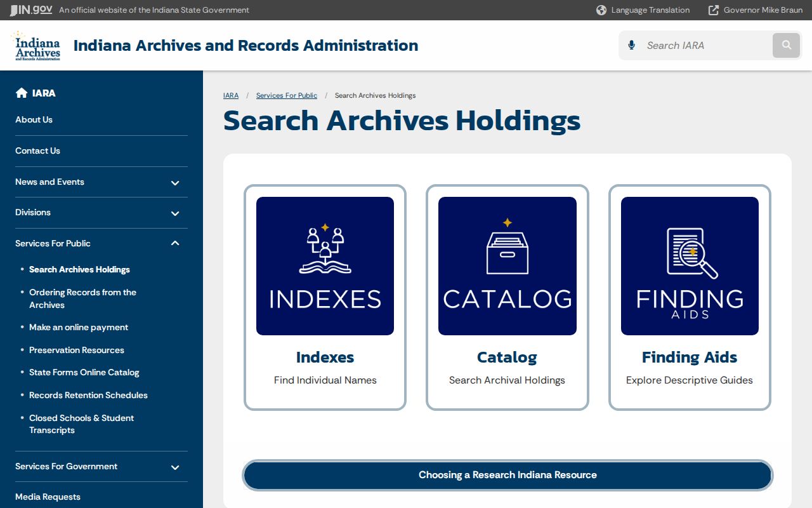
Task: Open the FINDING AIDS tile image
Action: tap(690, 266)
